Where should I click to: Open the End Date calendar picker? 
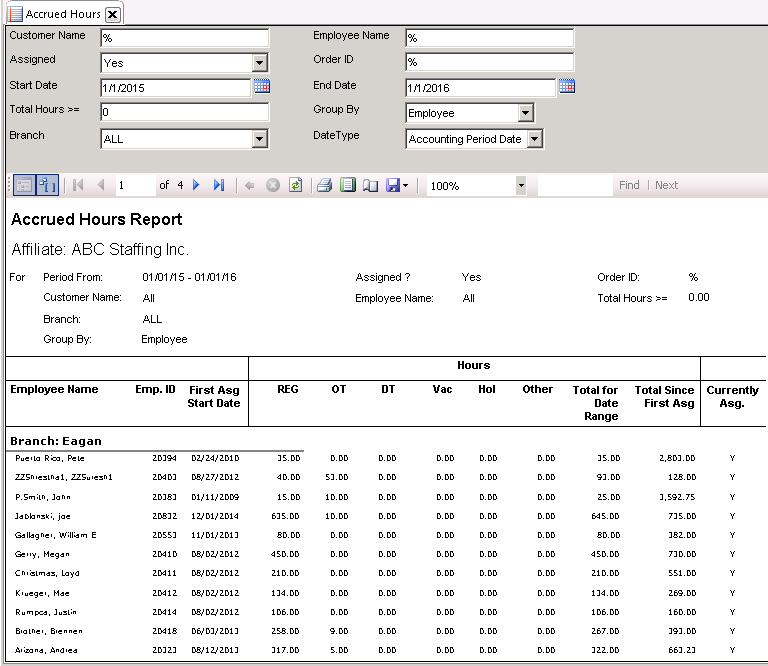tap(567, 87)
